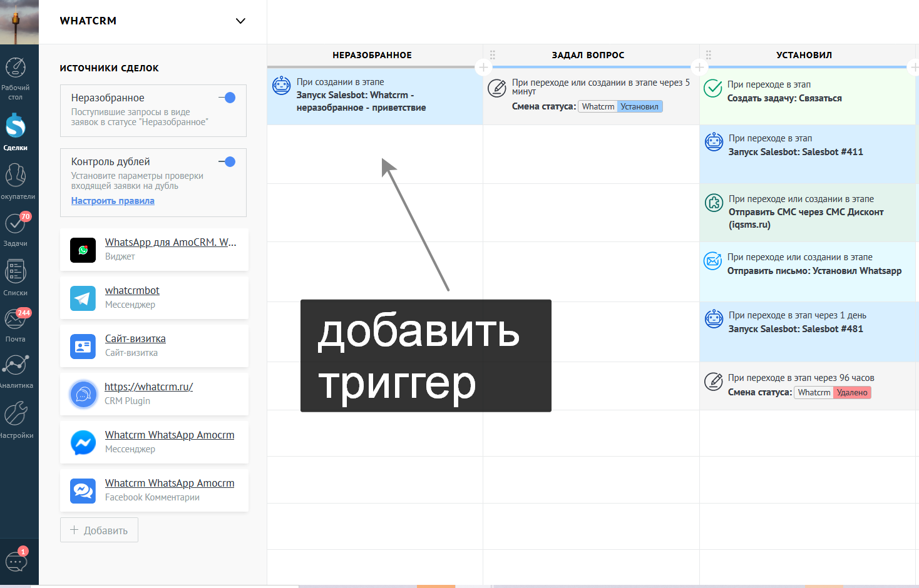The width and height of the screenshot is (919, 588).
Task: Open the Рабочий стол dashboard icon
Action: click(16, 68)
